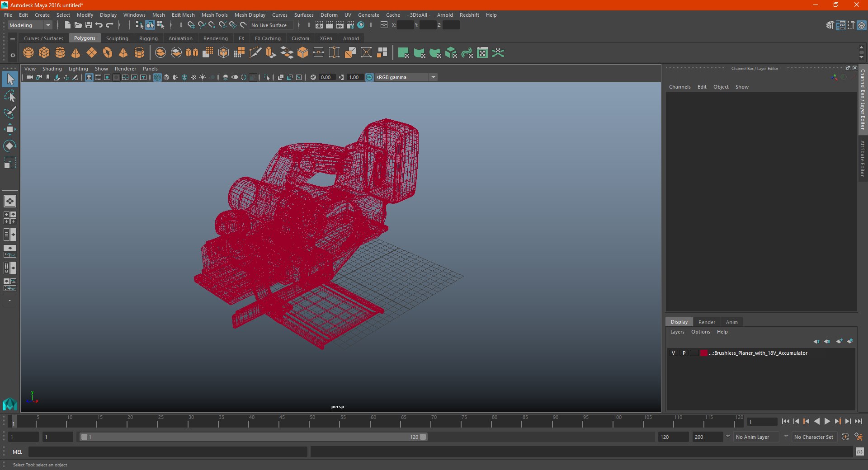This screenshot has height=470, width=868.
Task: Click the create new layer icon
Action: (839, 341)
